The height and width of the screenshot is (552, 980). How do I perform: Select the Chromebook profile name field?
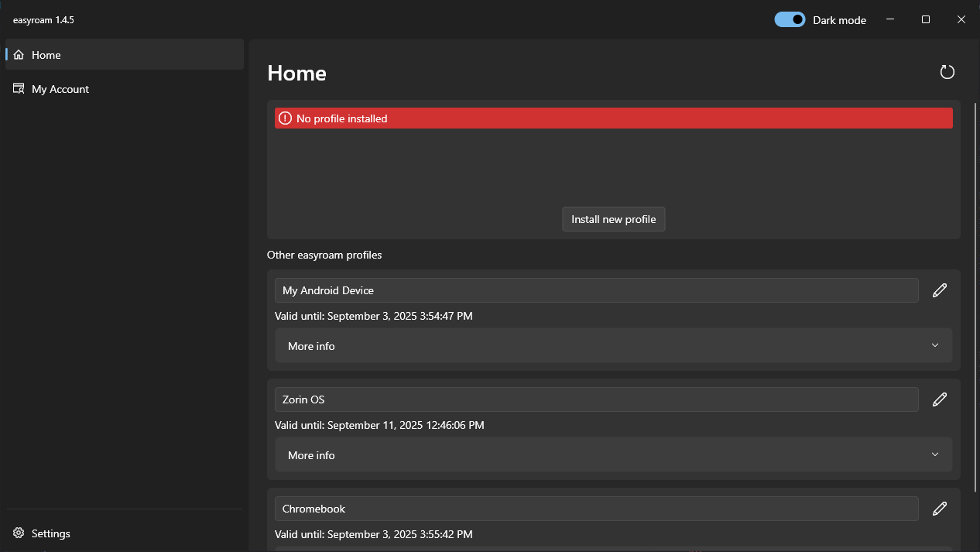coord(596,508)
